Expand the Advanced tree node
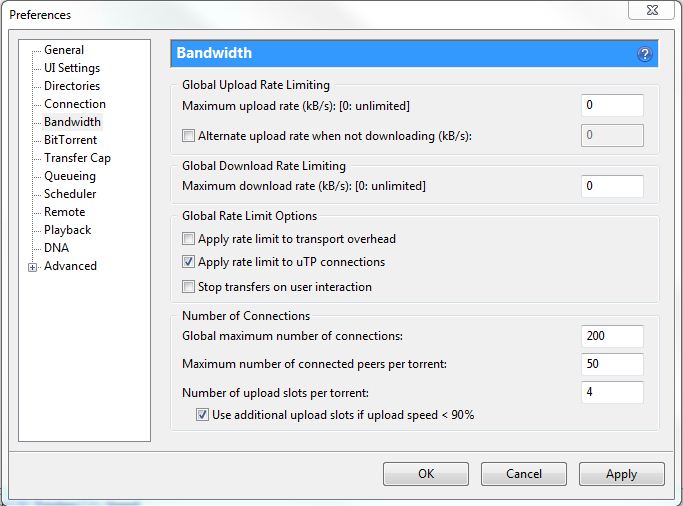Screen dimensions: 683x506 32,267
